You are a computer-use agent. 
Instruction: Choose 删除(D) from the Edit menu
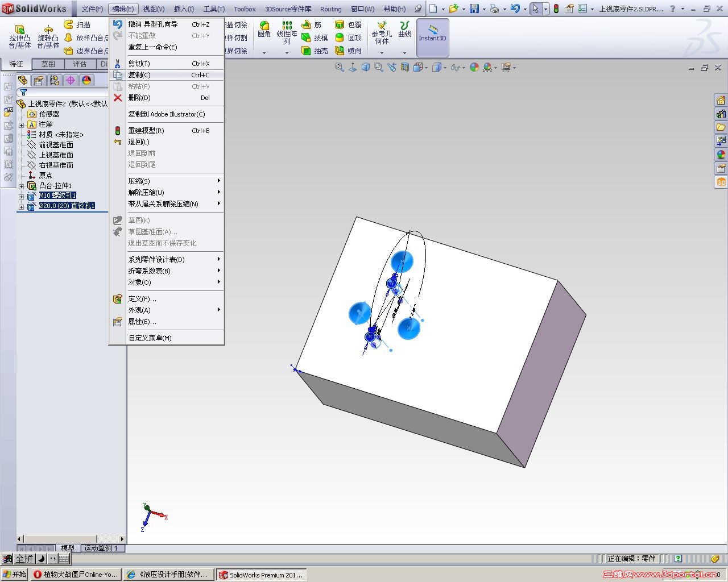167,98
